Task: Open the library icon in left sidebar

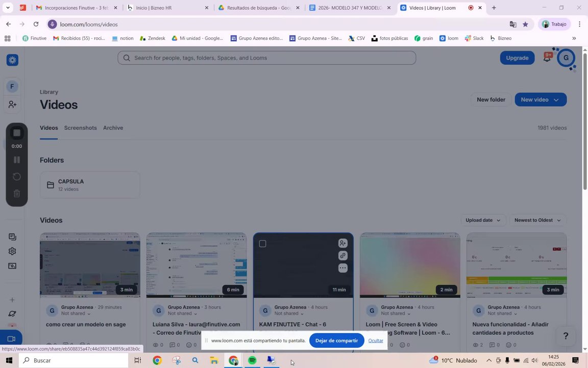Action: [12, 237]
